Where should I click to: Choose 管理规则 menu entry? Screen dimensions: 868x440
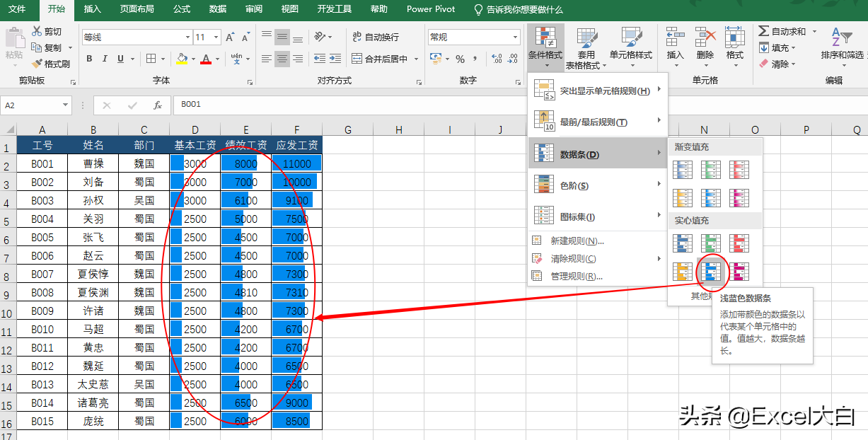[598, 276]
